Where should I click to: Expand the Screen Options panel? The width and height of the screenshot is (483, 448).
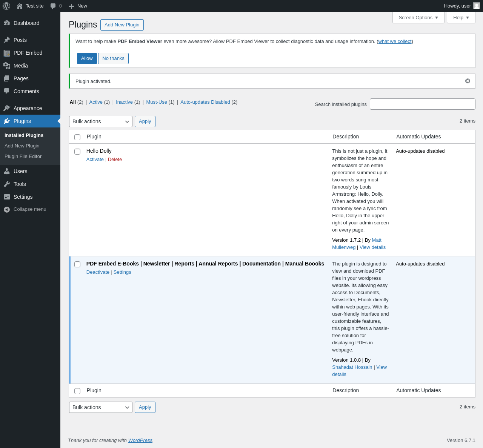pos(418,18)
